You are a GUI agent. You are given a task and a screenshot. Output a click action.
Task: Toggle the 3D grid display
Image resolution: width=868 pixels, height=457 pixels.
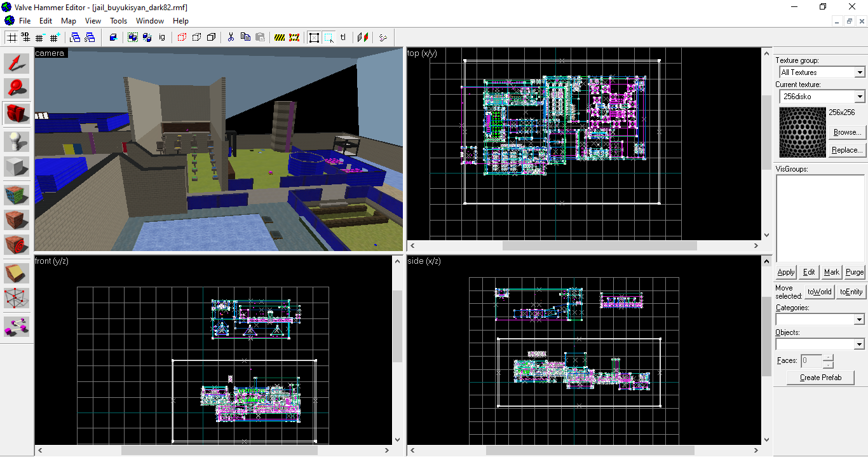point(26,38)
